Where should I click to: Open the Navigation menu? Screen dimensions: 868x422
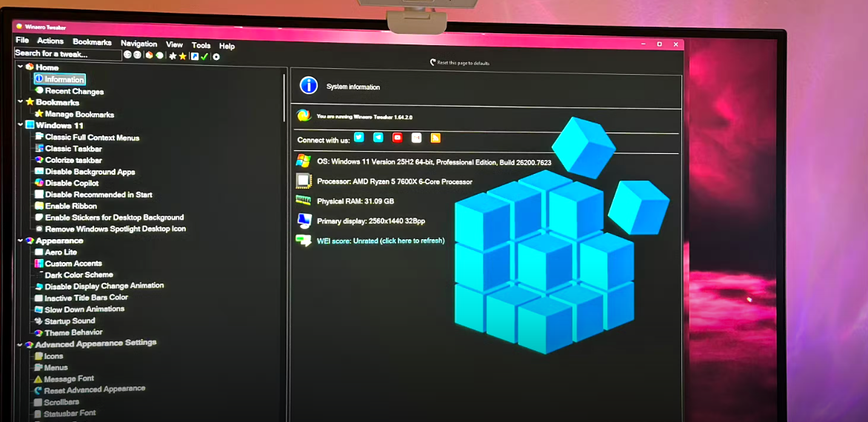tap(139, 43)
